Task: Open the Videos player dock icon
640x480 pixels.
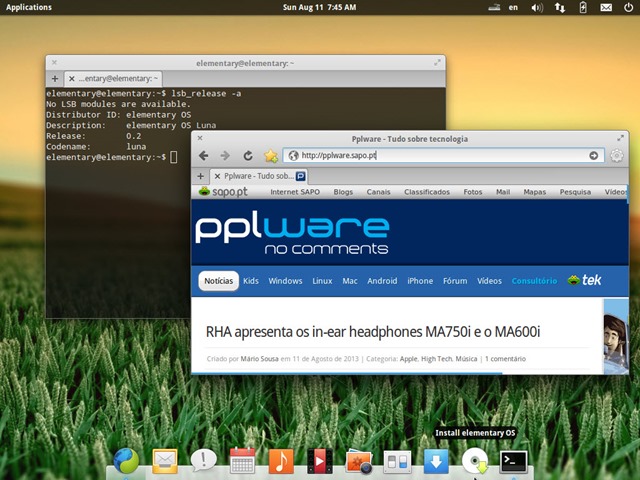Action: pyautogui.click(x=320, y=461)
